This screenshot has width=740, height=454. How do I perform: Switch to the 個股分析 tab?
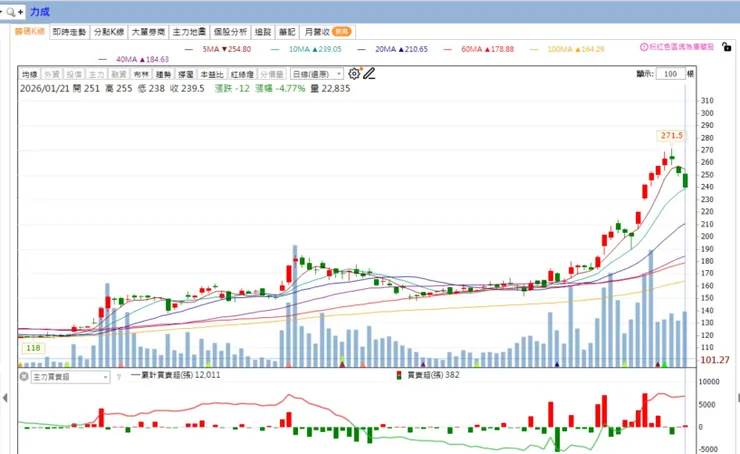[230, 32]
